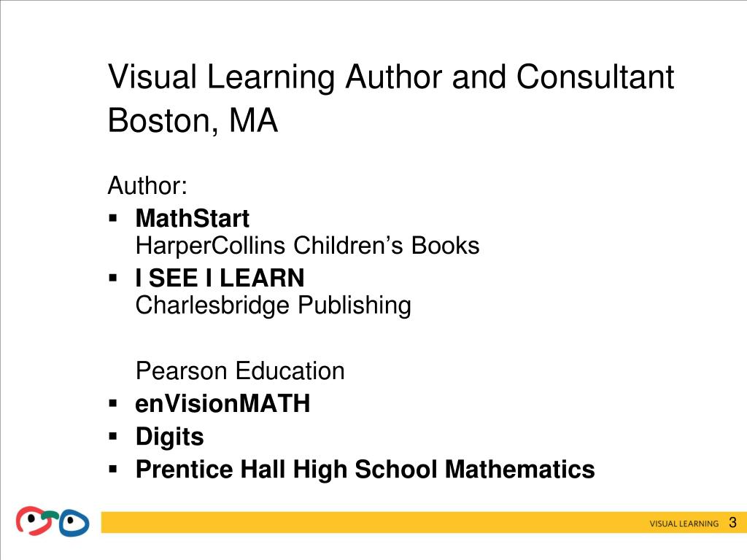Click the yellow footer bar

pos(424,522)
